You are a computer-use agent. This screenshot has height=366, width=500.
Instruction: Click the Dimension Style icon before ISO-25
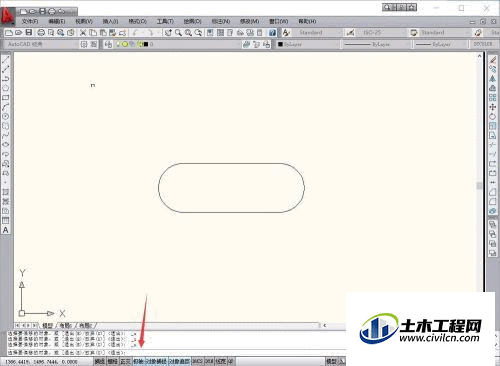click(350, 32)
